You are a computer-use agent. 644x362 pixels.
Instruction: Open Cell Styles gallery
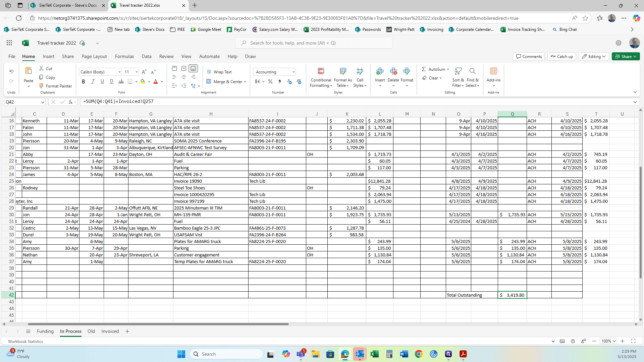[360, 77]
